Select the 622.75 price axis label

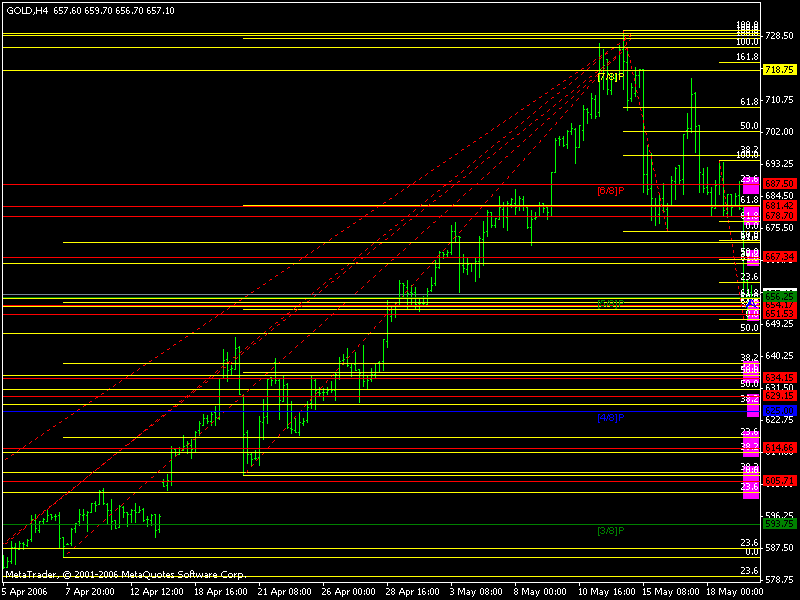coord(779,419)
